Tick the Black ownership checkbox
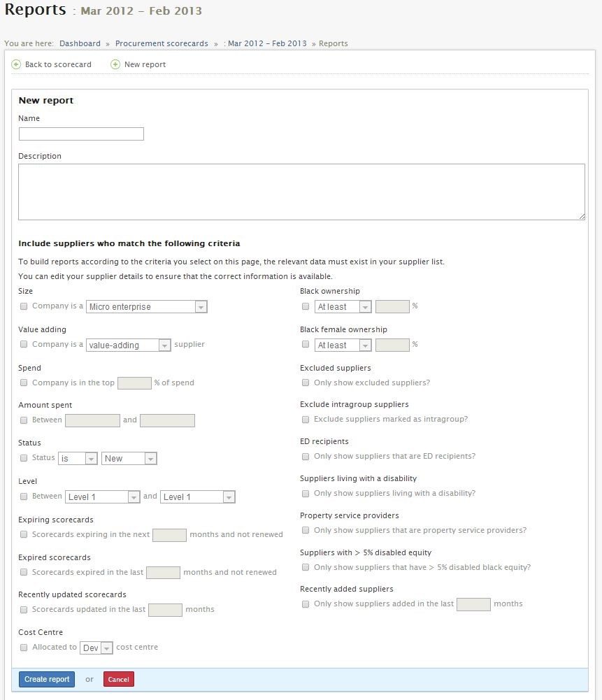602x700 pixels. tap(306, 306)
